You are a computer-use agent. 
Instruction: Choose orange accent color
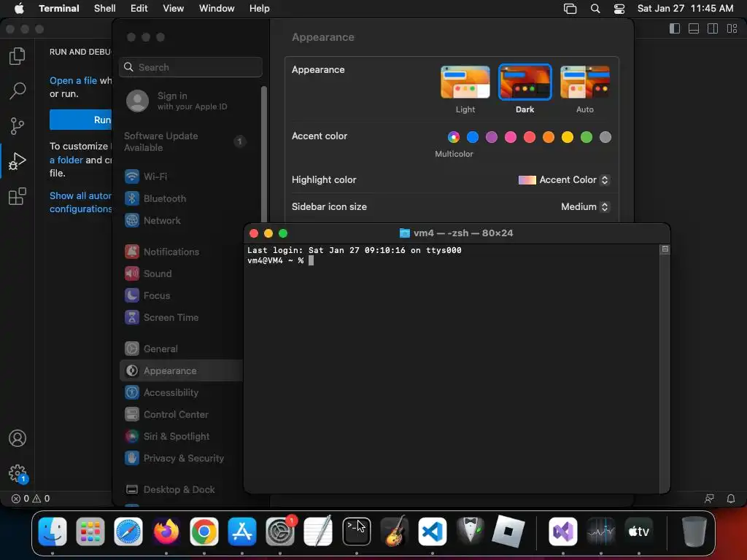(x=549, y=137)
